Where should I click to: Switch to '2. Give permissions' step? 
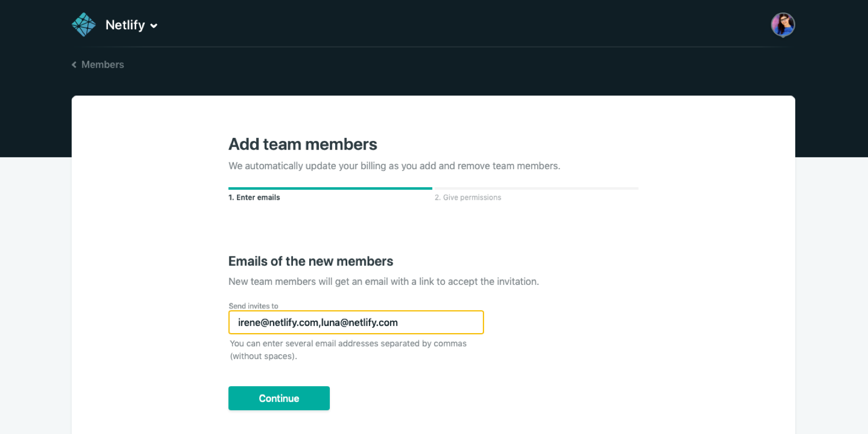[x=468, y=197]
